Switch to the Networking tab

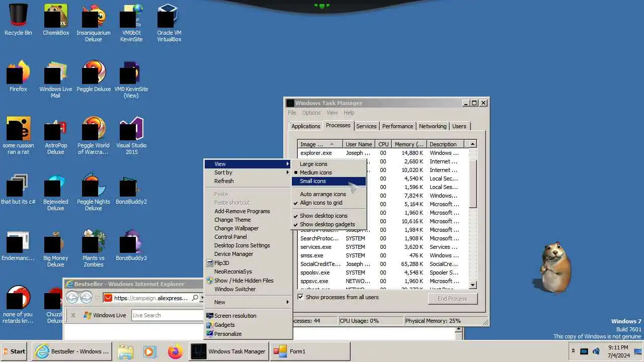click(433, 126)
